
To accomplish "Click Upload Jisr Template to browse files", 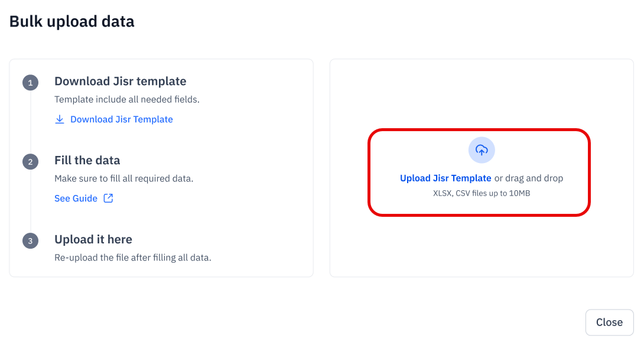I will [x=445, y=178].
